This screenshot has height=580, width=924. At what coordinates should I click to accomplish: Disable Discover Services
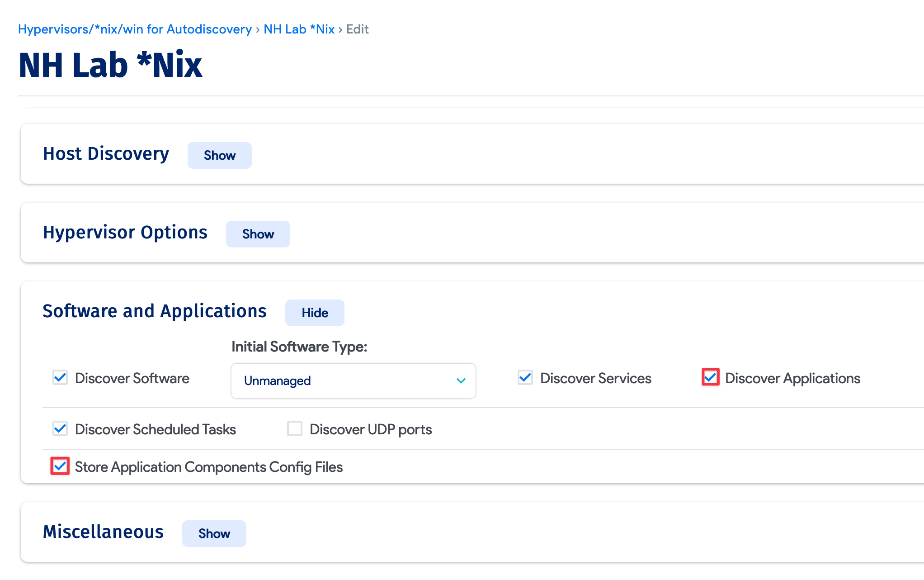coord(525,378)
